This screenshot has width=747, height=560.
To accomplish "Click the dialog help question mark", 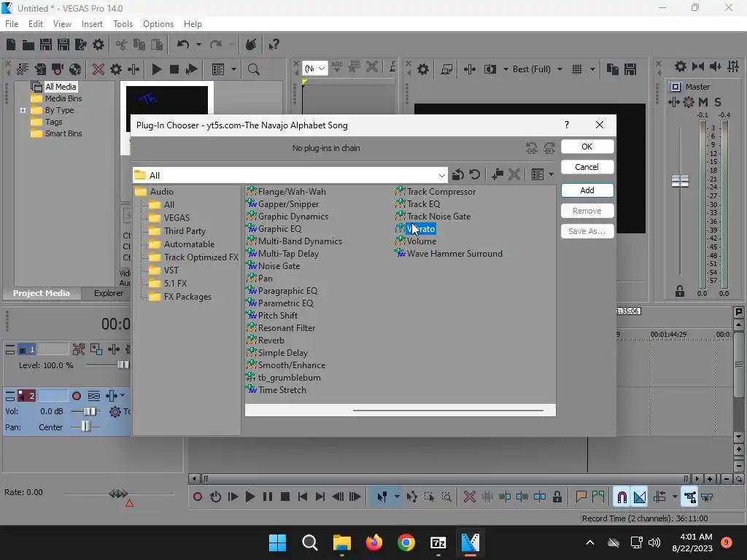I will pos(566,125).
